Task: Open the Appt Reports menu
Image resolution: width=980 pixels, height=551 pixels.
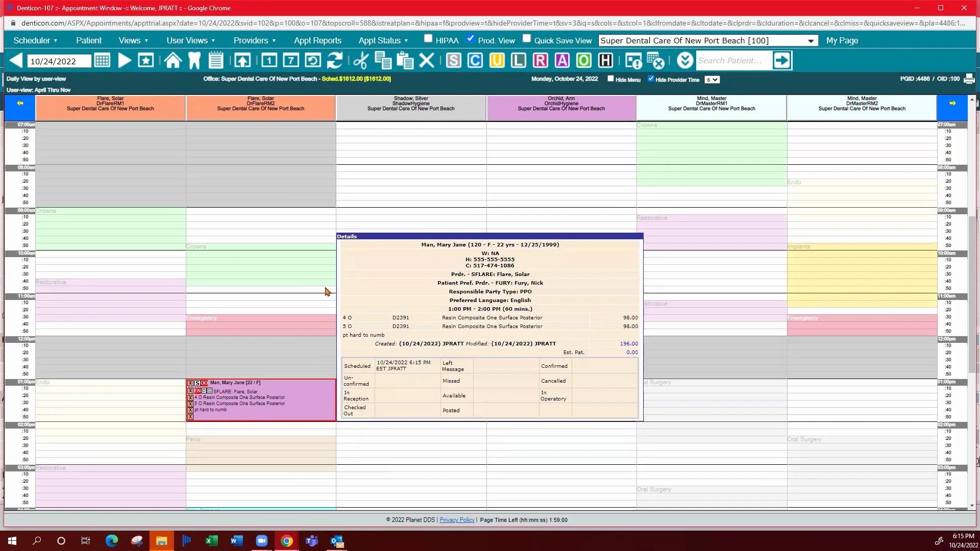Action: tap(317, 41)
